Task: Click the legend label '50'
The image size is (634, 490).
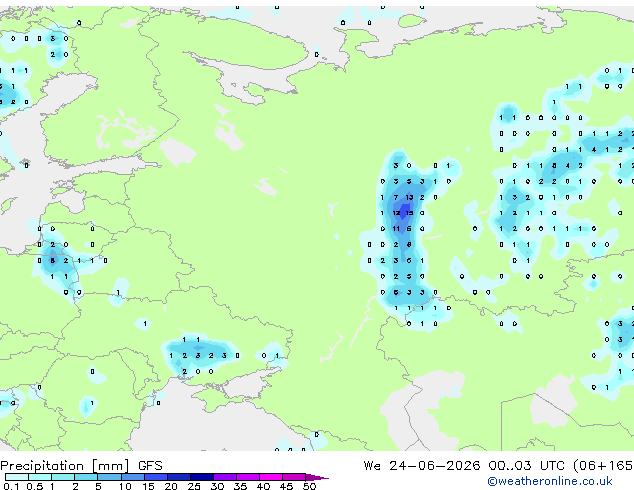Action: 309,486
